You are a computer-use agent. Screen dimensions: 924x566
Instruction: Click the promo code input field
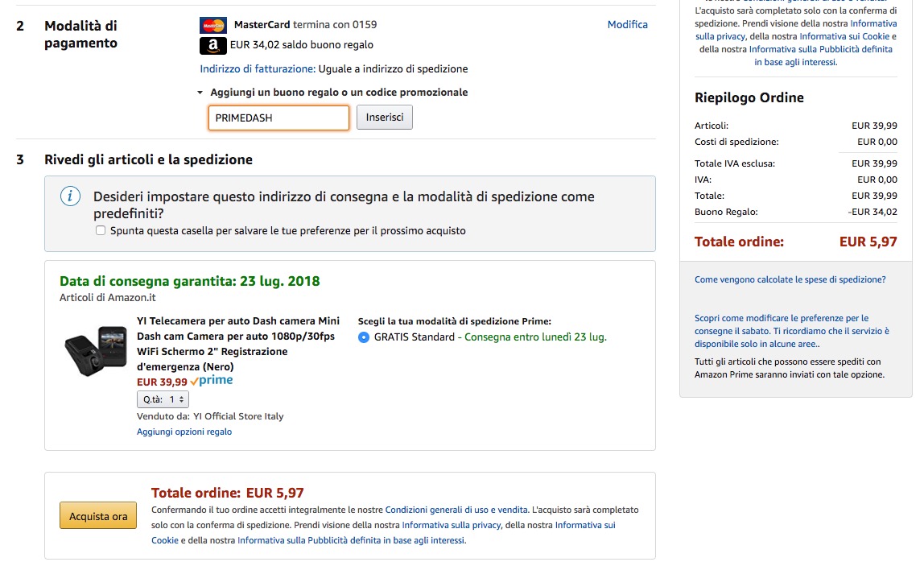278,118
